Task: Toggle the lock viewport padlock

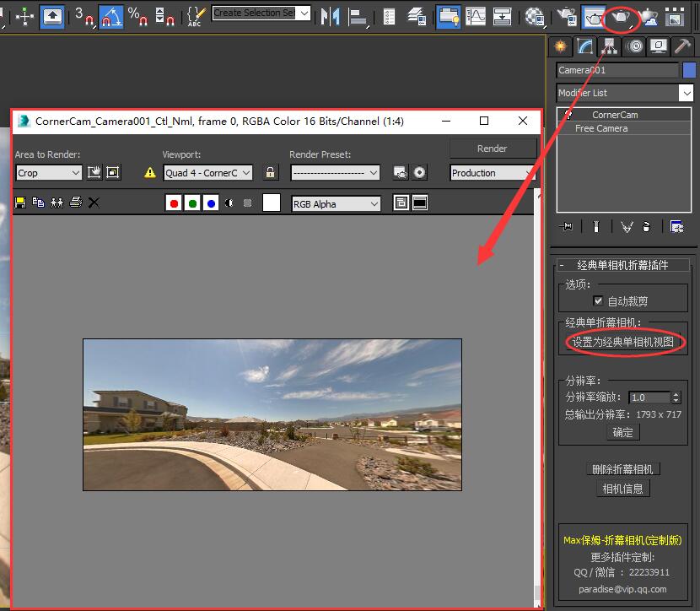Action: click(270, 172)
